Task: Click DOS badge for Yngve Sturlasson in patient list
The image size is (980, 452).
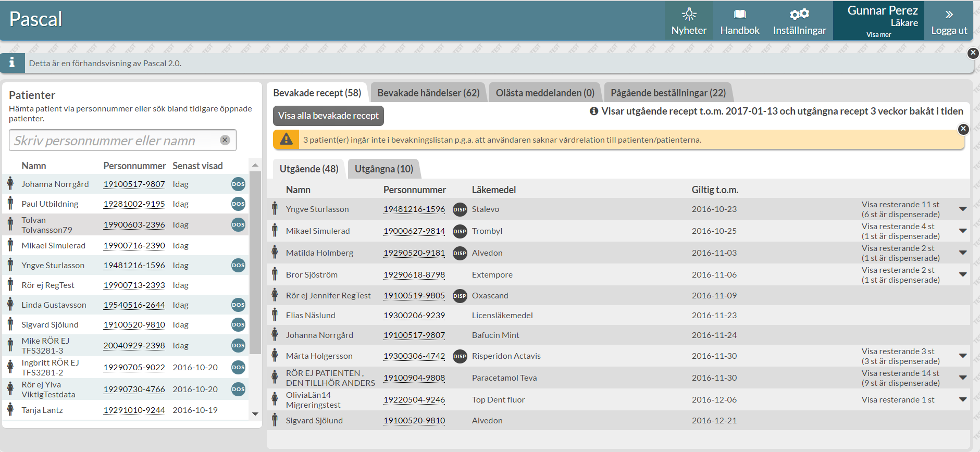Action: click(x=238, y=265)
